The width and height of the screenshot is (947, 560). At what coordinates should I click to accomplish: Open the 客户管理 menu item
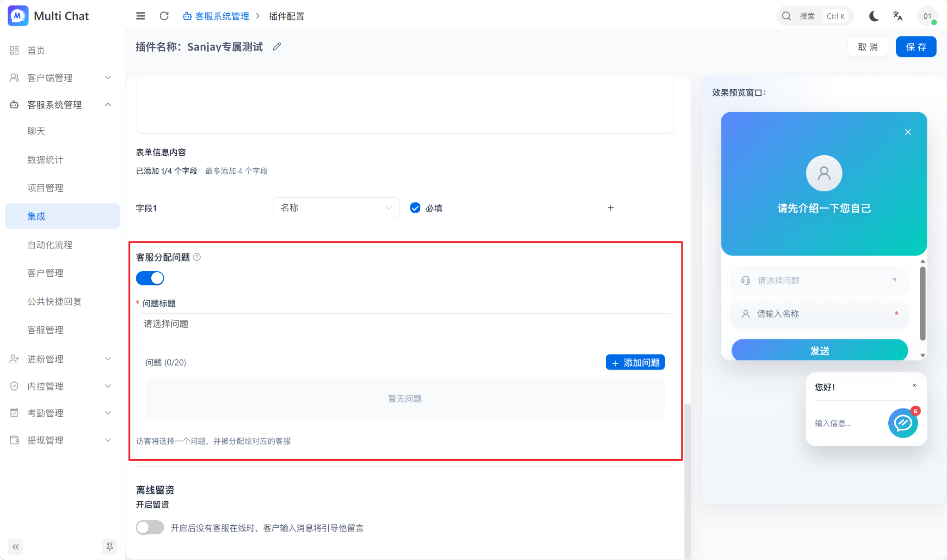(62, 273)
